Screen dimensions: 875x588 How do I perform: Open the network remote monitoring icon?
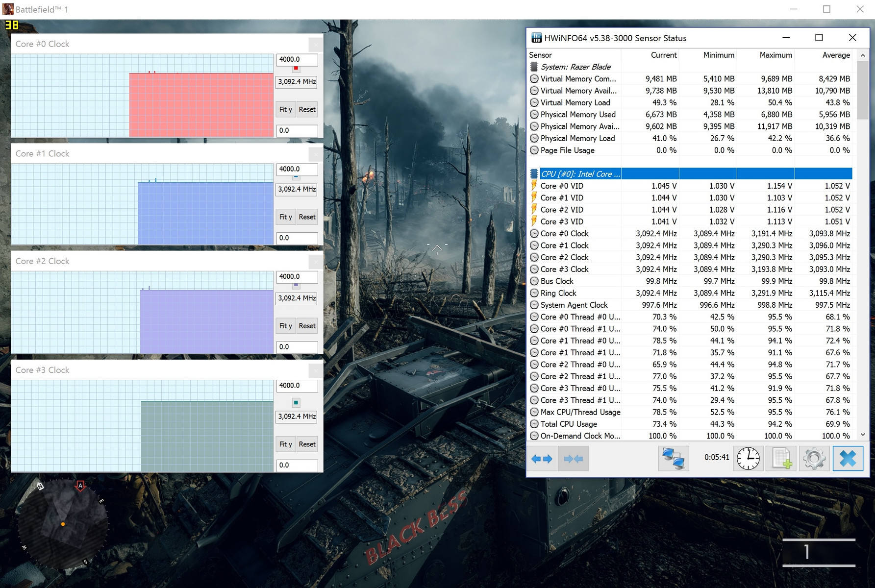[673, 459]
